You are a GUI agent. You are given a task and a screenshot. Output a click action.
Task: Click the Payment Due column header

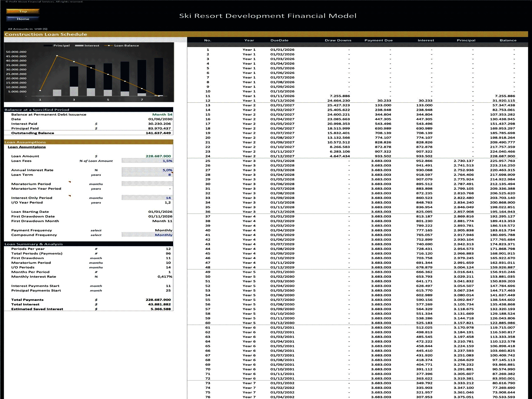[378, 40]
